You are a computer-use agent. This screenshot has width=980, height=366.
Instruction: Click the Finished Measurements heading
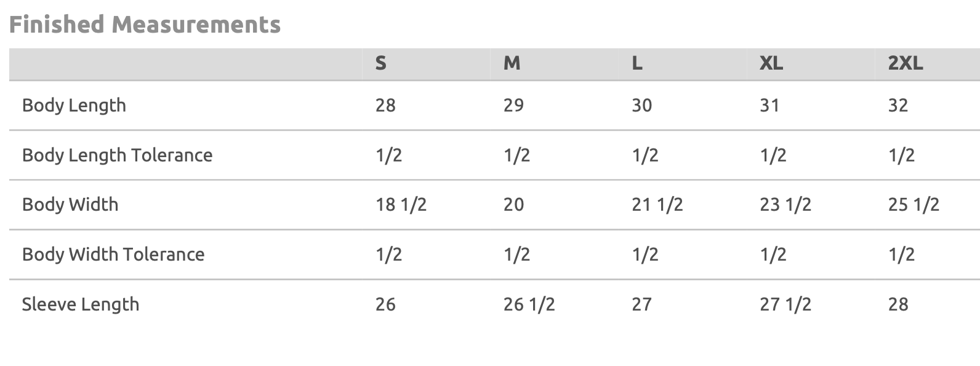tap(145, 25)
